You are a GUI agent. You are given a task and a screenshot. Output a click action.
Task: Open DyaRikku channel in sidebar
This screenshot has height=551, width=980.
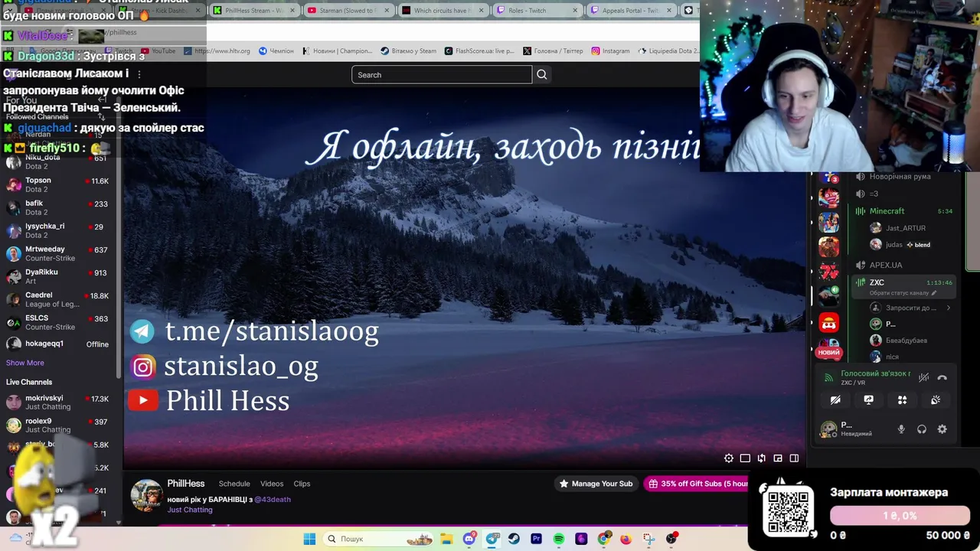pos(58,276)
